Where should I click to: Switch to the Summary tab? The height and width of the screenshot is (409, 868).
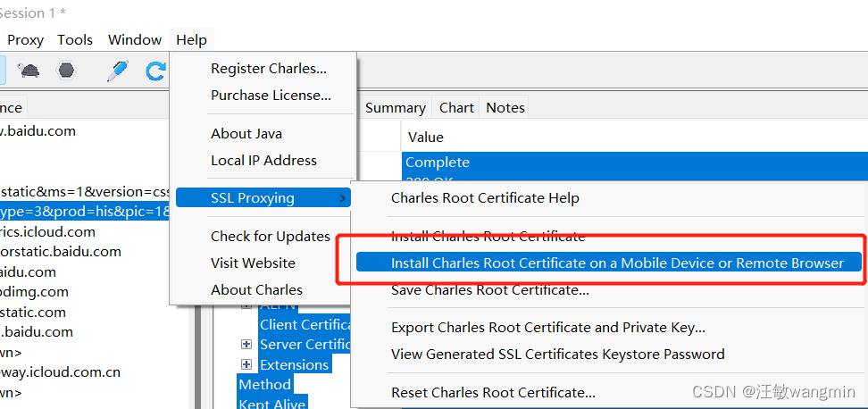396,107
